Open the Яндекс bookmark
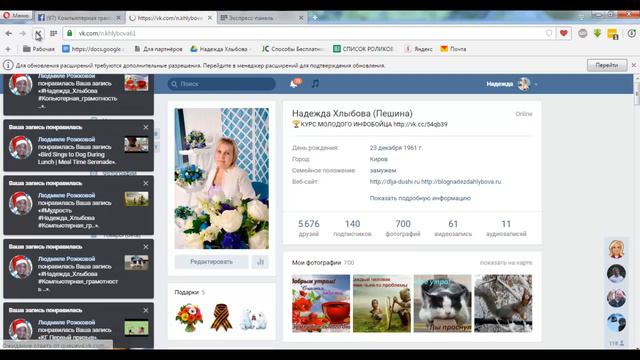The width and height of the screenshot is (640, 360). click(x=418, y=49)
